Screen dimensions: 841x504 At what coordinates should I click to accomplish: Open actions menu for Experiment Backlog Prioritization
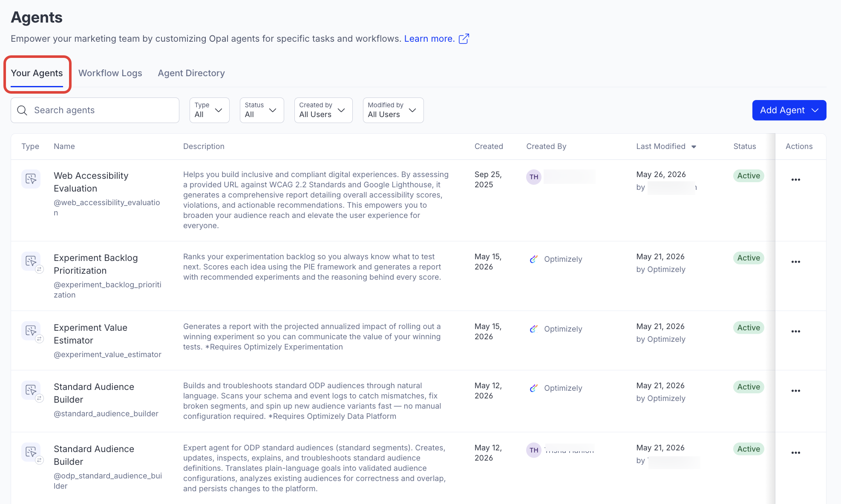coord(796,262)
